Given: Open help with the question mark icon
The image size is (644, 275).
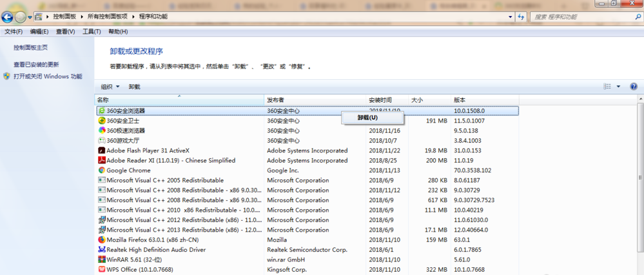Looking at the screenshot, I should (633, 87).
